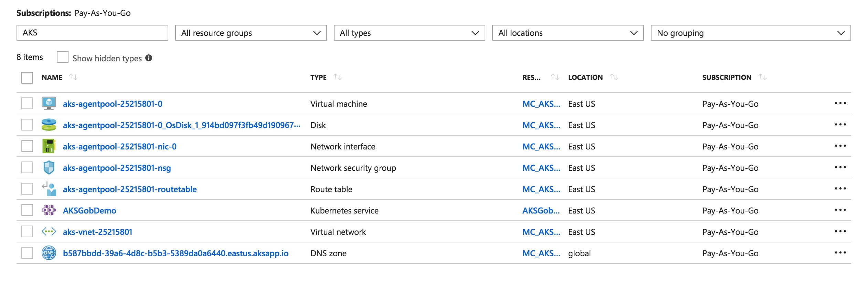Open the ellipsis menu for the aks-agentpool-25215801-0 row
Screen dimensions: 868x281
(840, 103)
